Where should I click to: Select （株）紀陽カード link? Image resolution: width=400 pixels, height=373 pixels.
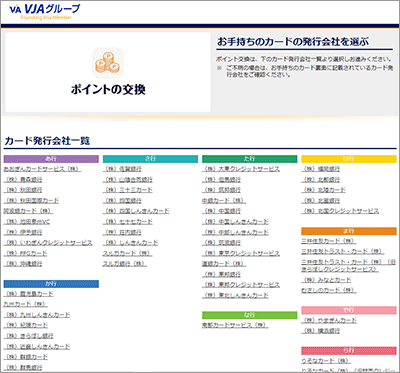click(26, 325)
